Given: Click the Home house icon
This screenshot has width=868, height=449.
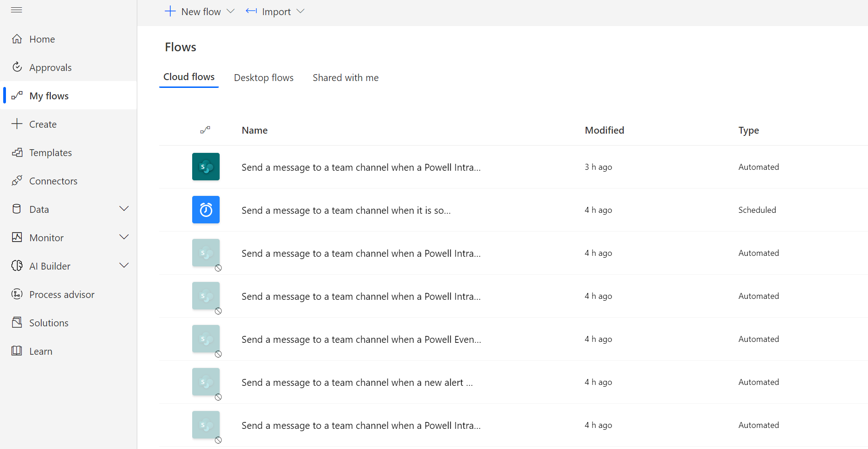Looking at the screenshot, I should (17, 39).
